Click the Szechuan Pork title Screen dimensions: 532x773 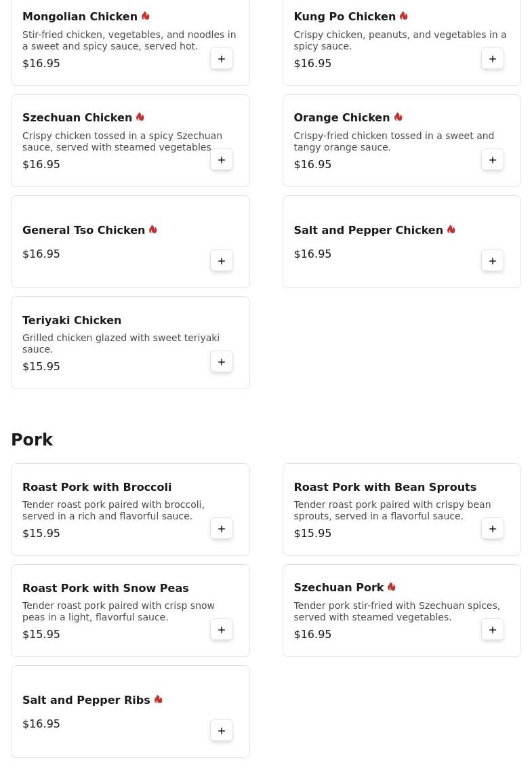[x=338, y=588]
